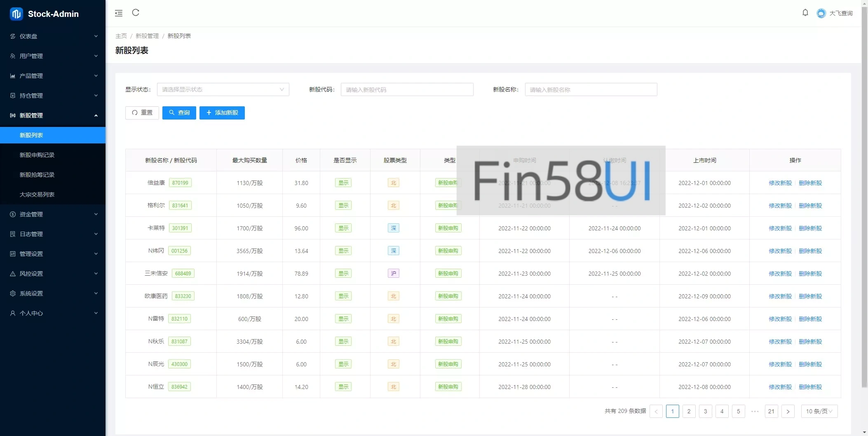Open the 显示状态 status dropdown
Screen dimensions: 868x436
[x=223, y=89]
